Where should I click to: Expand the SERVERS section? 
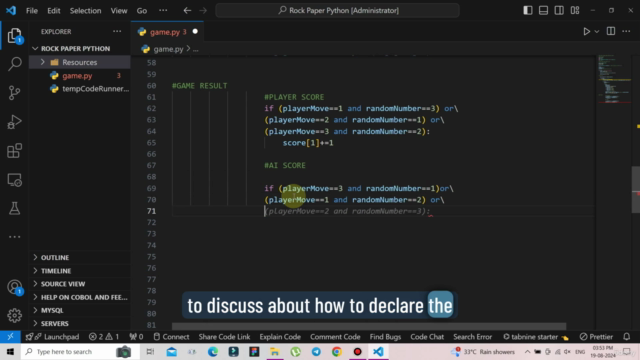80,323
